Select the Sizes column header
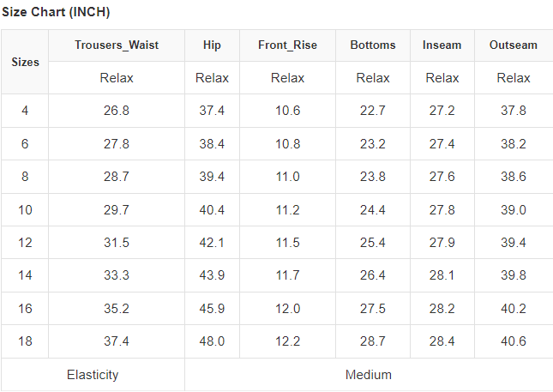The width and height of the screenshot is (553, 392). click(25, 62)
